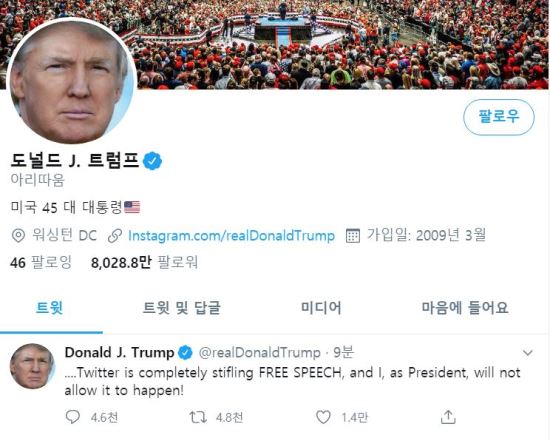Click the verified badge next to 트럼프
The height and width of the screenshot is (440, 550).
153,161
